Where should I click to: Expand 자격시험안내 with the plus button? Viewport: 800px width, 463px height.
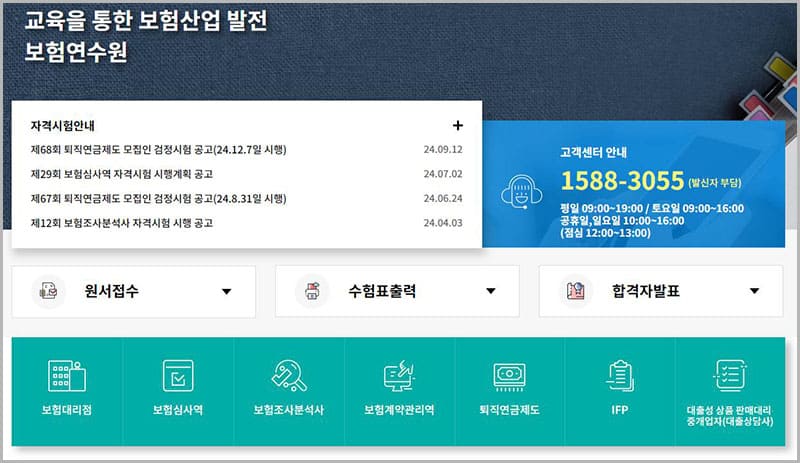point(458,126)
